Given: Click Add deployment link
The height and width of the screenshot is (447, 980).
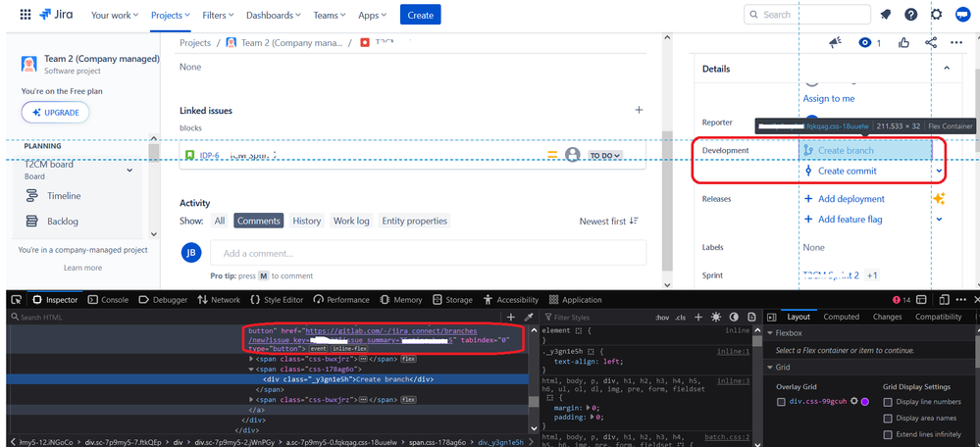Looking at the screenshot, I should click(845, 199).
